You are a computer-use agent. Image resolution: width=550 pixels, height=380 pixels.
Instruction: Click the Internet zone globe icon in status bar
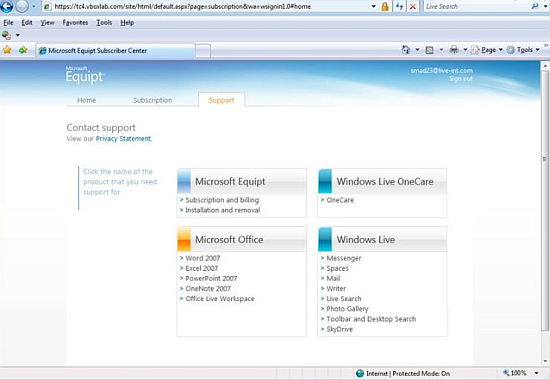(360, 373)
